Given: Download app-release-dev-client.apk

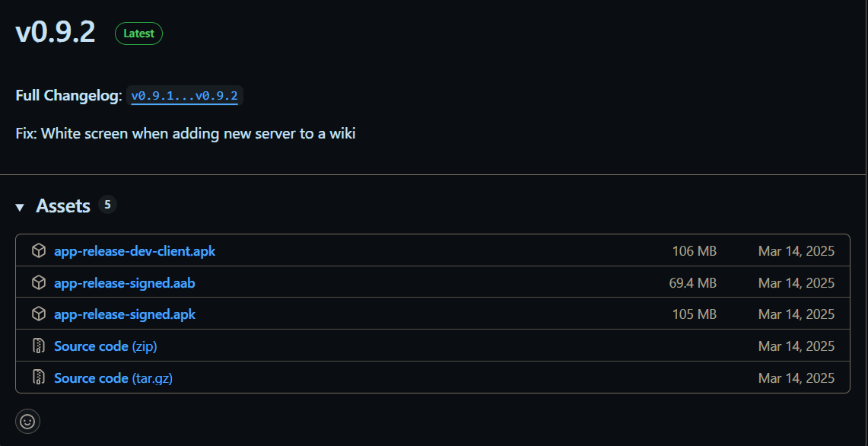Looking at the screenshot, I should pos(135,251).
